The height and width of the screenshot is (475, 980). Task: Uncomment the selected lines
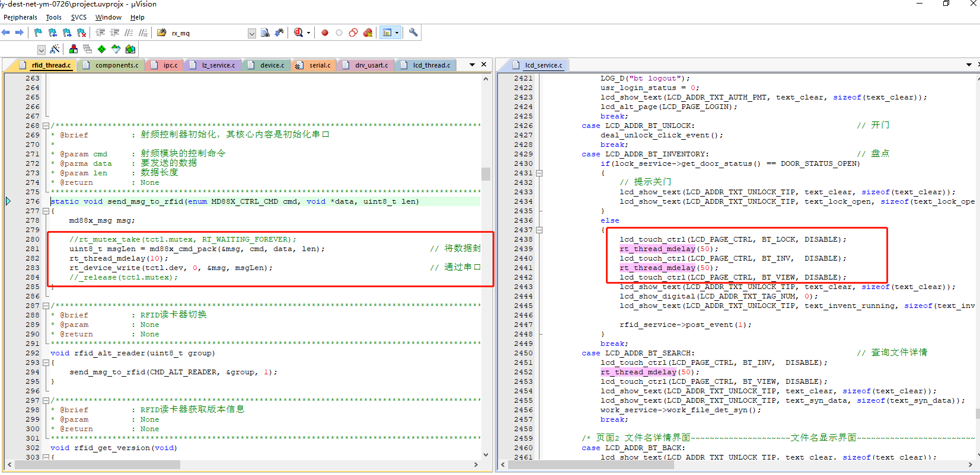tap(143, 33)
